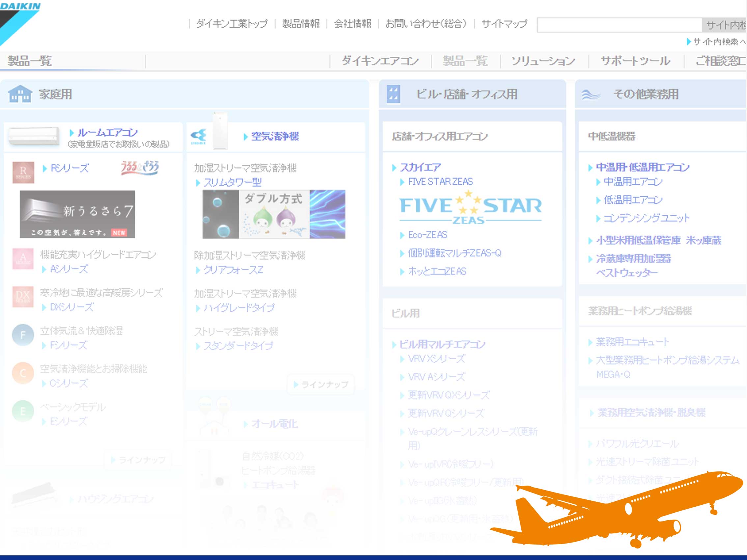
Task: Open the ダブル方式 banner
Action: coord(274,214)
